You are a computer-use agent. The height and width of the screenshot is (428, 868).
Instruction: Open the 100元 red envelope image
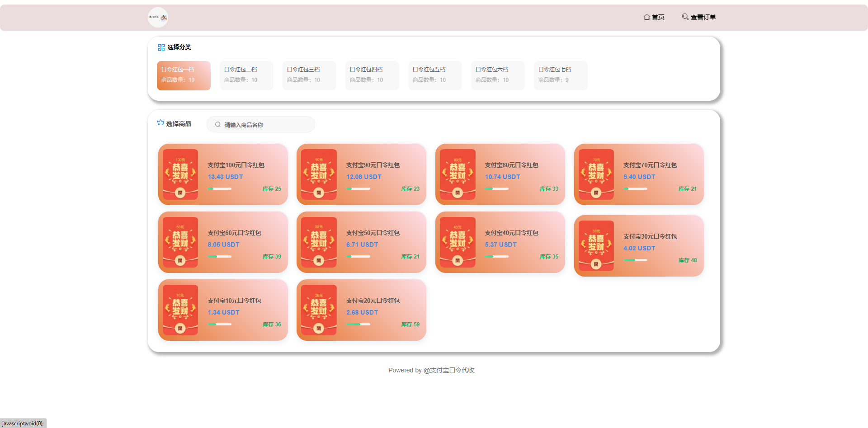(180, 174)
